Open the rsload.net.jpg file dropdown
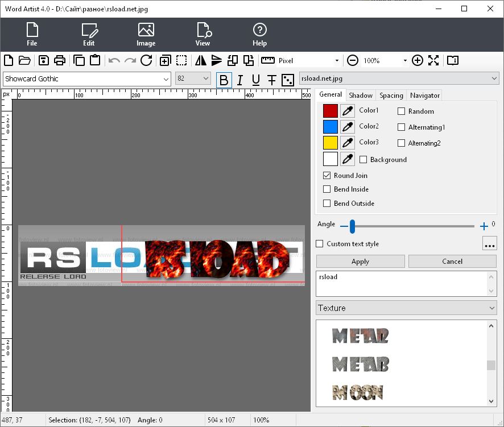The width and height of the screenshot is (504, 427). point(399,78)
